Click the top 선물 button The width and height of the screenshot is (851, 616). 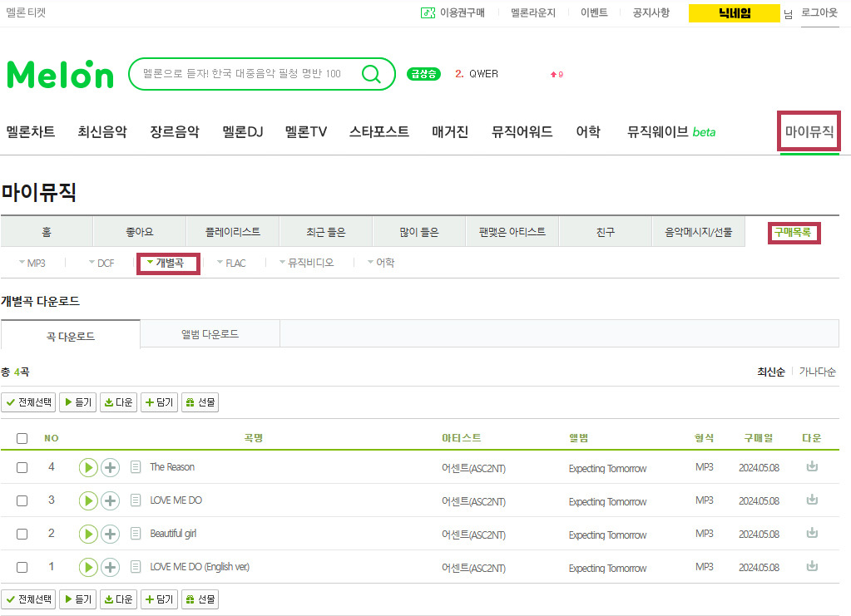pos(200,402)
